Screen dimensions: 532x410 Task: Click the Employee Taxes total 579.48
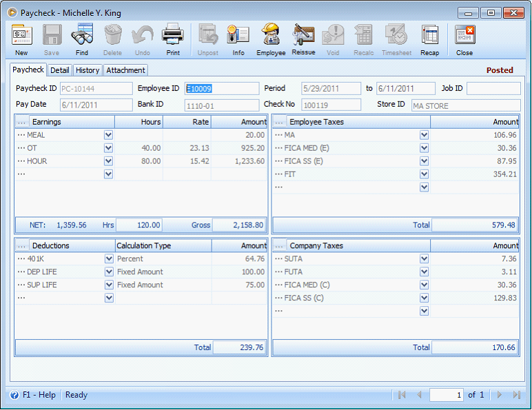(x=475, y=225)
